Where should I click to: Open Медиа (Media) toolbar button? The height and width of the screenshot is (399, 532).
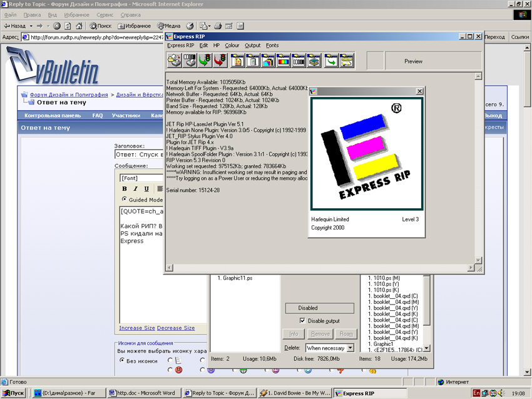[x=168, y=26]
